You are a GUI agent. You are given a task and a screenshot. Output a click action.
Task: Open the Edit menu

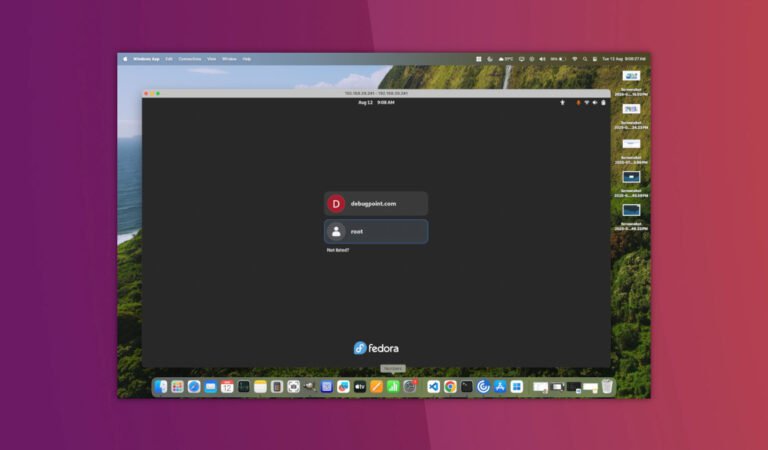pyautogui.click(x=168, y=59)
